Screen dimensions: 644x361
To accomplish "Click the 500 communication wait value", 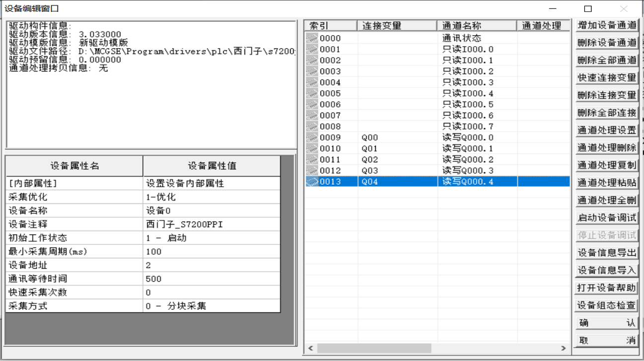I will 212,279.
